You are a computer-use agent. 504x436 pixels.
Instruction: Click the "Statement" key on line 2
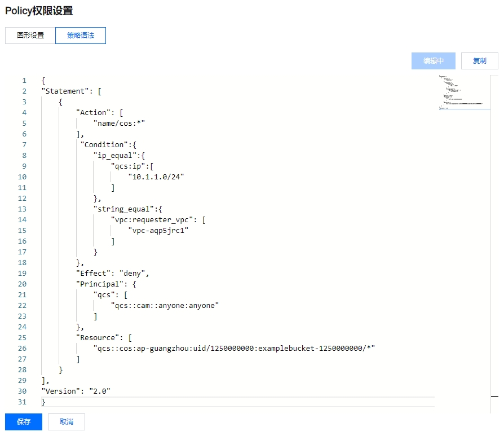click(65, 91)
